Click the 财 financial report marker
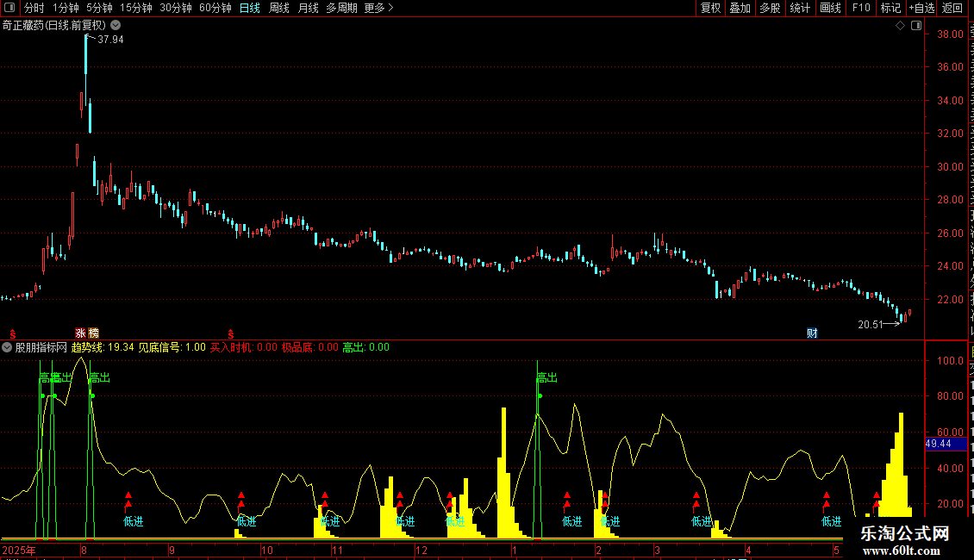Image resolution: width=974 pixels, height=560 pixels. pos(812,333)
